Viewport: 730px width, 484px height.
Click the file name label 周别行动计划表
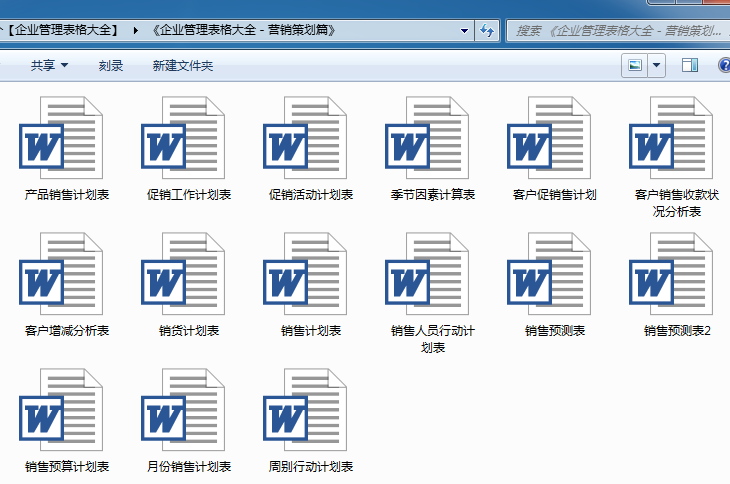click(x=311, y=466)
